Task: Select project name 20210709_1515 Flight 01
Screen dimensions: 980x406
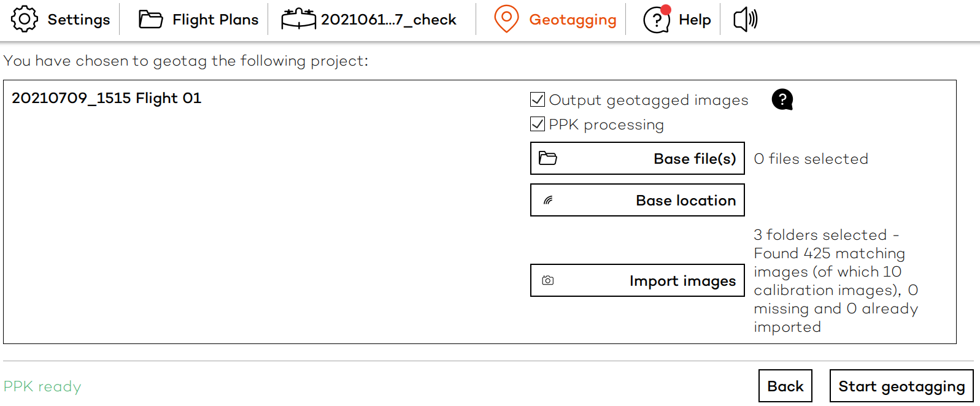Action: coord(106,98)
